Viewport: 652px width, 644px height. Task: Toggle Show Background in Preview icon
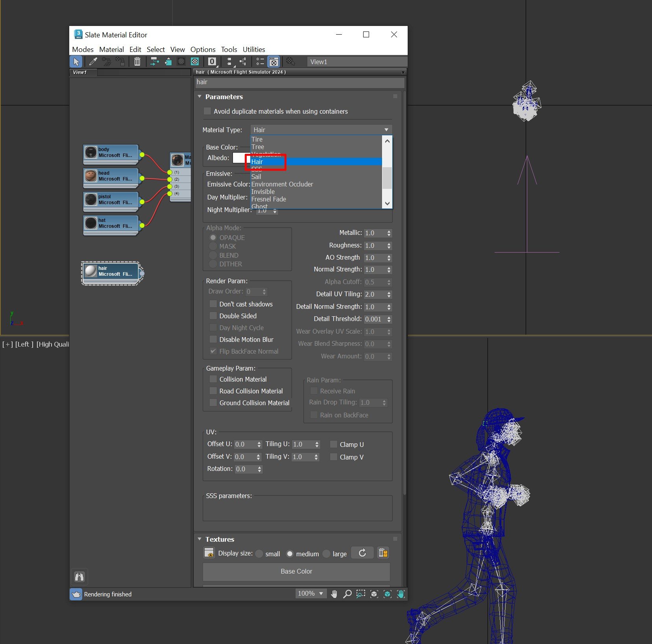point(195,61)
